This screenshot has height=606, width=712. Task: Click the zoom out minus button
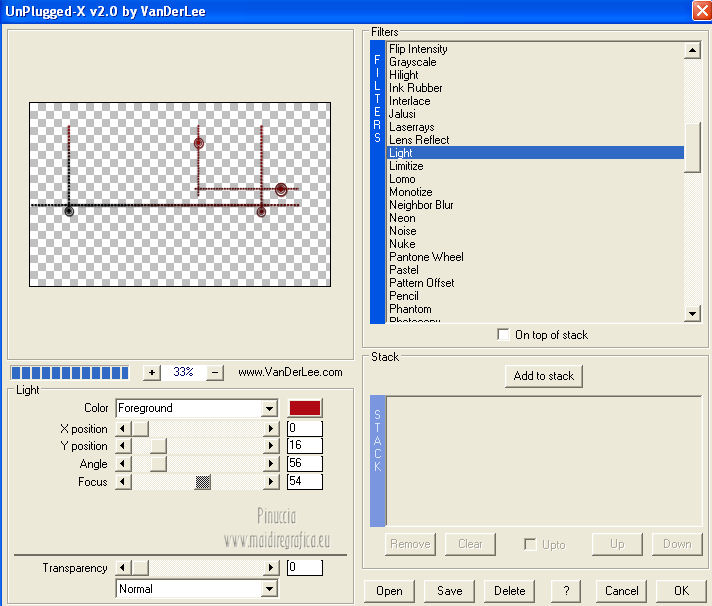tap(215, 372)
